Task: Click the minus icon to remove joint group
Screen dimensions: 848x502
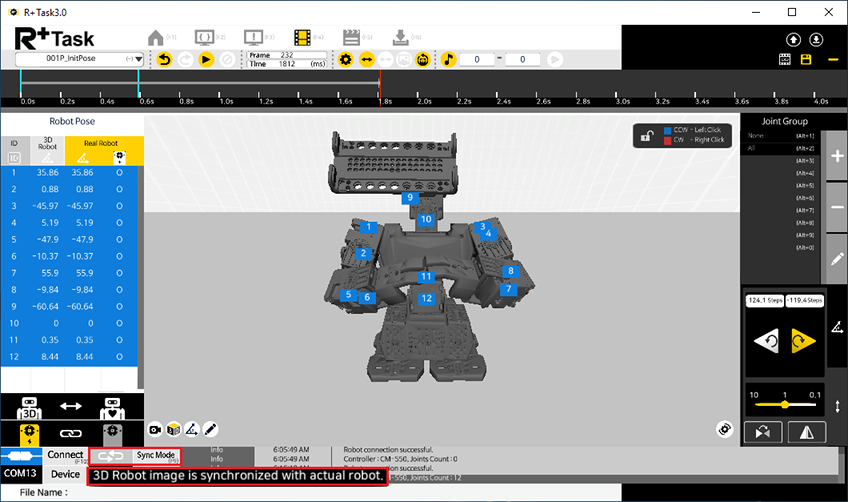Action: tap(837, 207)
